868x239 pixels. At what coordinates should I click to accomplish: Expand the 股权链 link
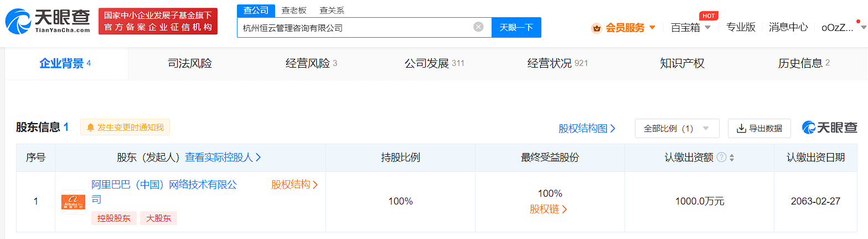pos(549,209)
